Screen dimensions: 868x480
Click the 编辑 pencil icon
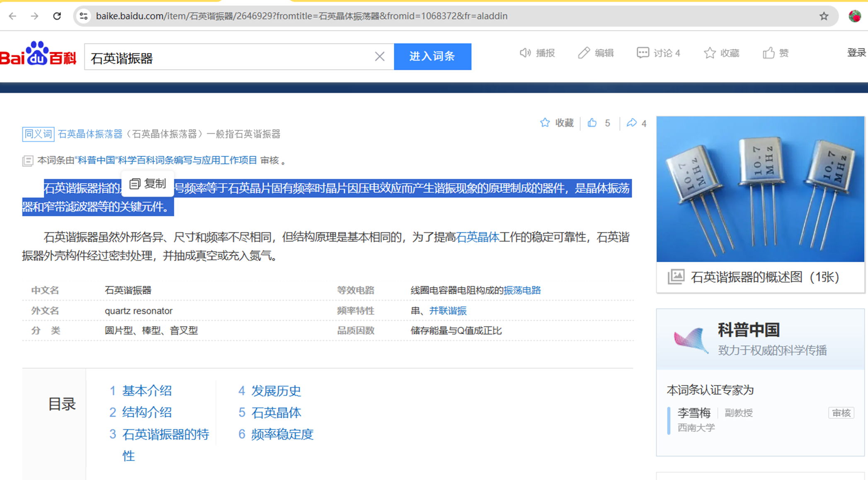coord(584,53)
